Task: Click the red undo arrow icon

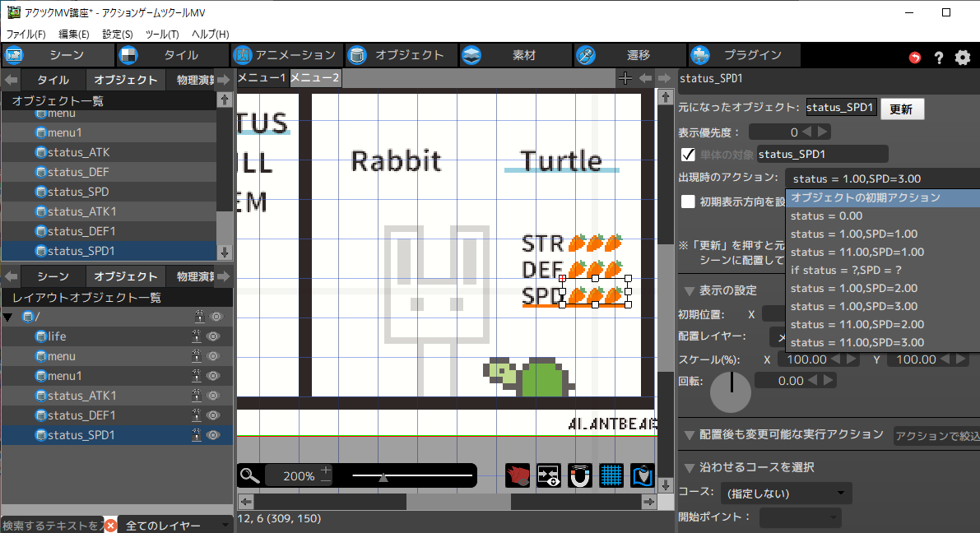Action: tap(915, 58)
